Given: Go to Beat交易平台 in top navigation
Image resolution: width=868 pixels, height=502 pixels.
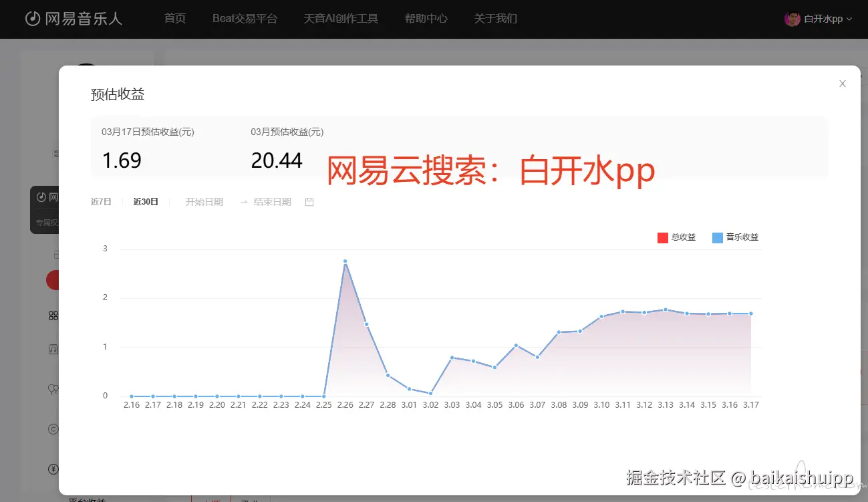Looking at the screenshot, I should 245,19.
